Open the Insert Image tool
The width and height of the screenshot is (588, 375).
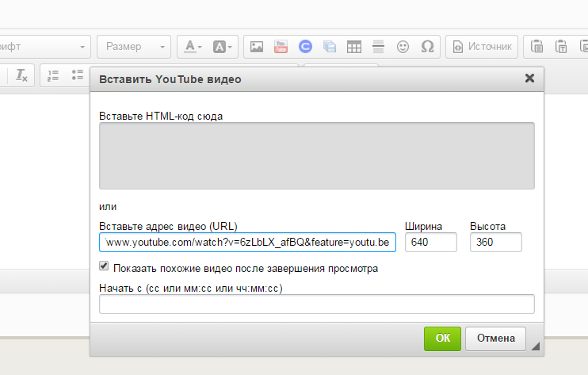click(257, 47)
